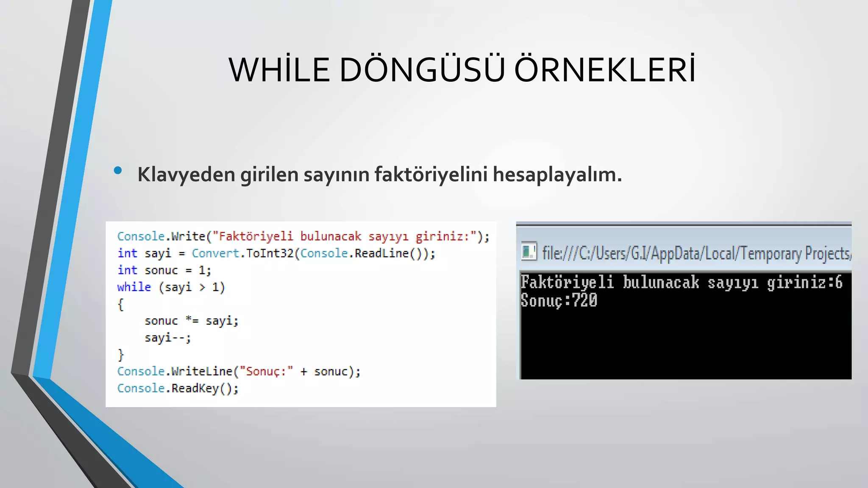Click console output line 'Sonuç:720'
Screen dimensions: 868x488
[x=559, y=301]
